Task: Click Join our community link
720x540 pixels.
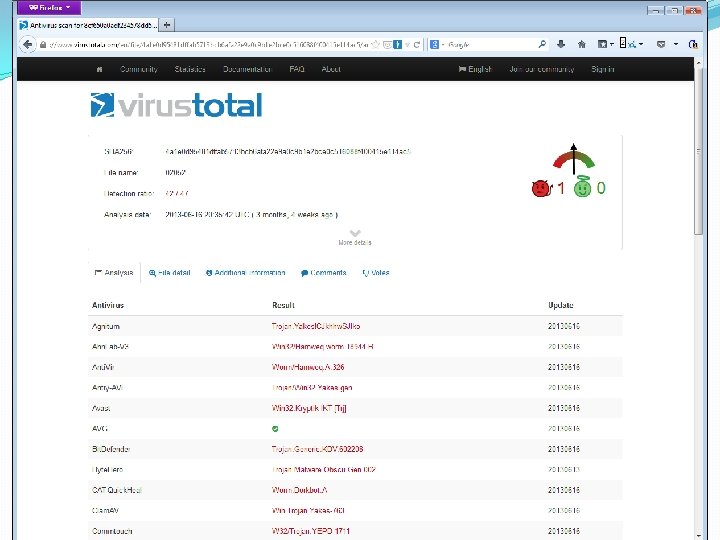Action: 542,69
